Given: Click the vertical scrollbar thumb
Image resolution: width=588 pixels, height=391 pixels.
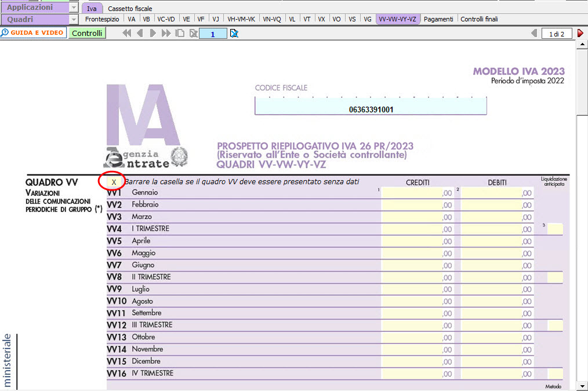Looking at the screenshot, I should (582, 82).
